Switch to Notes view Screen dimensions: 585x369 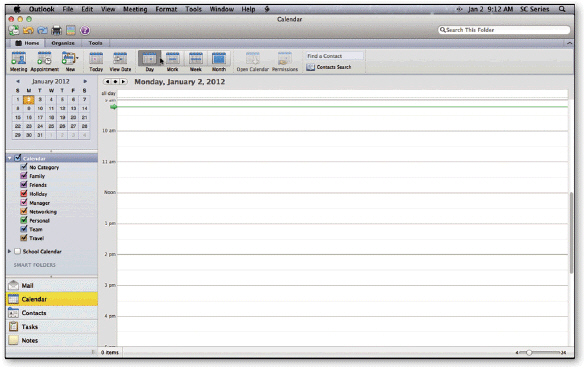click(x=52, y=340)
